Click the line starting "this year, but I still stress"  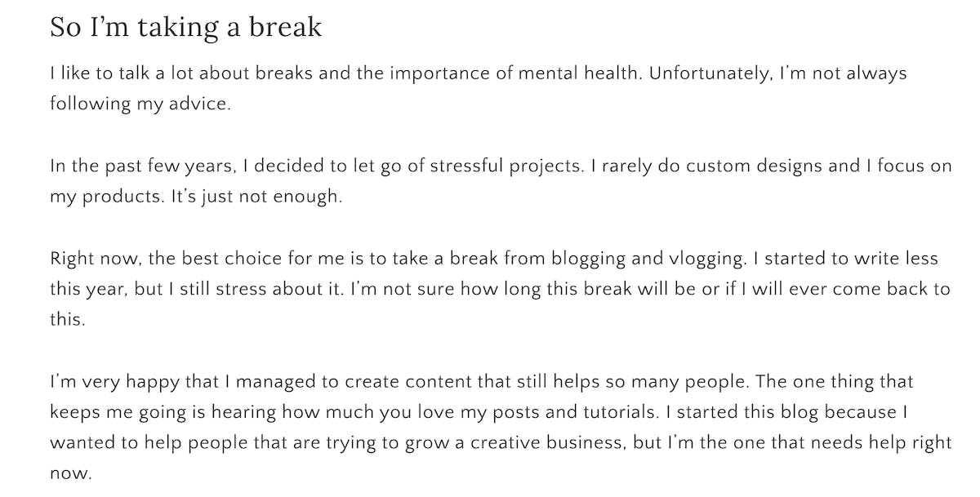point(501,290)
